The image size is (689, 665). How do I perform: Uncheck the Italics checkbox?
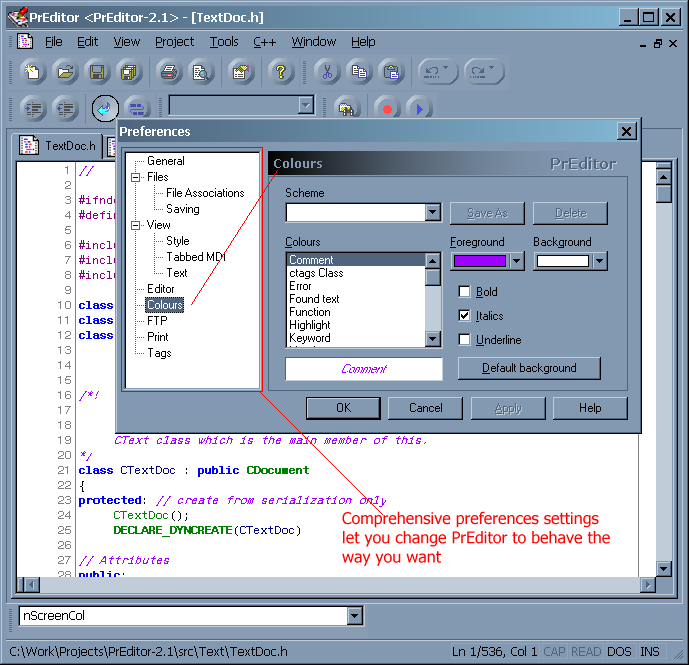click(x=464, y=316)
